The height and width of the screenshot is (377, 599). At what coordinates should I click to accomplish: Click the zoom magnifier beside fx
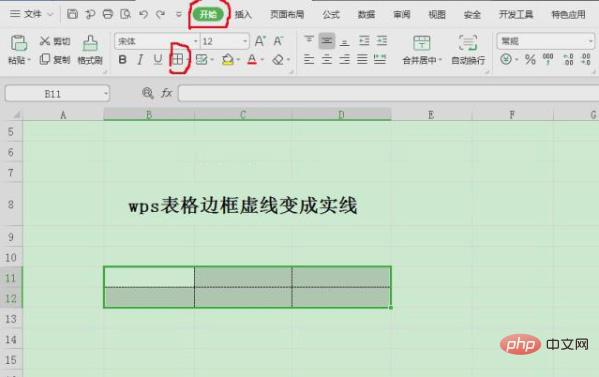(147, 93)
